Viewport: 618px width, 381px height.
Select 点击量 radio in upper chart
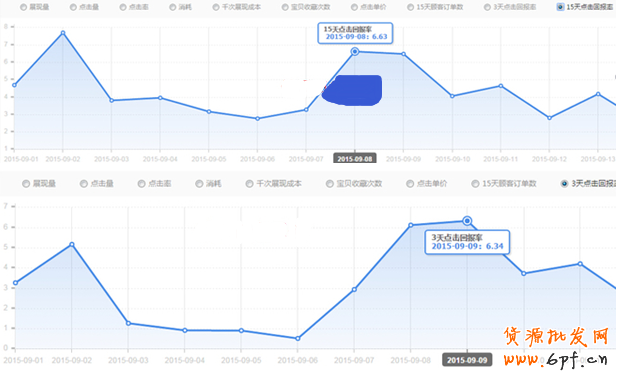tap(73, 7)
